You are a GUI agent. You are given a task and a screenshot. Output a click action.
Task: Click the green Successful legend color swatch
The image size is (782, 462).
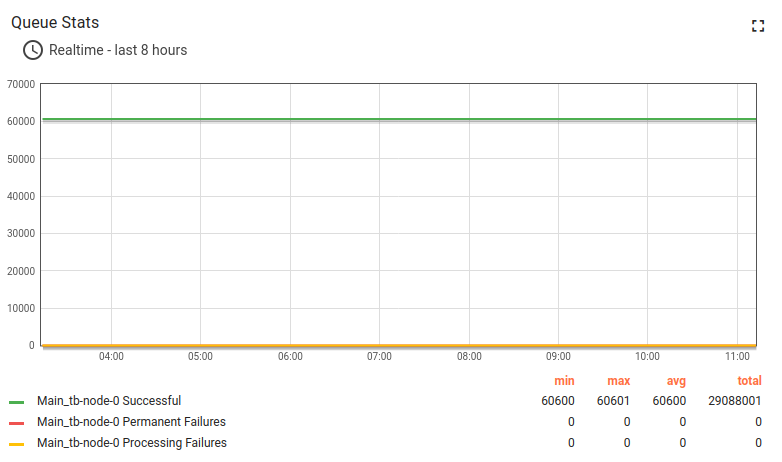point(16,402)
